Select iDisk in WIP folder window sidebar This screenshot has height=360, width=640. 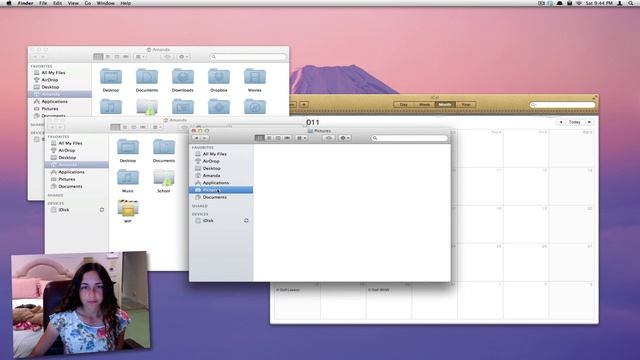click(76, 210)
